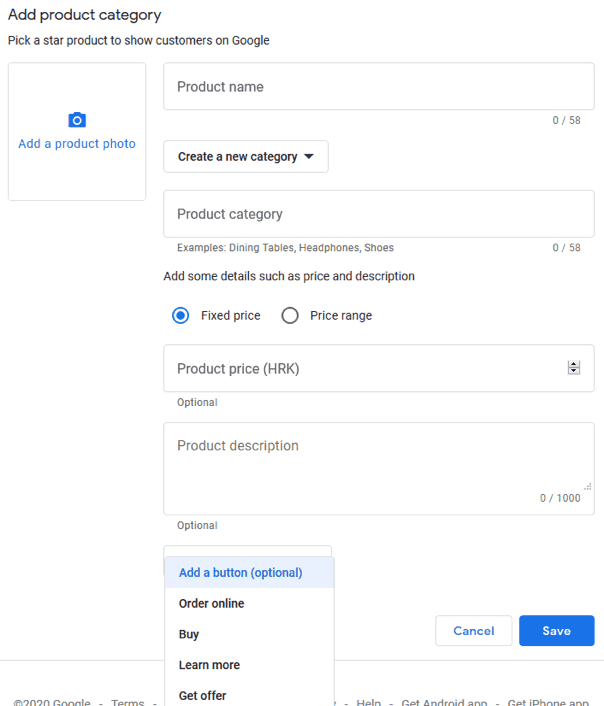Select the Price range radio button
The image size is (604, 706).
tap(290, 316)
